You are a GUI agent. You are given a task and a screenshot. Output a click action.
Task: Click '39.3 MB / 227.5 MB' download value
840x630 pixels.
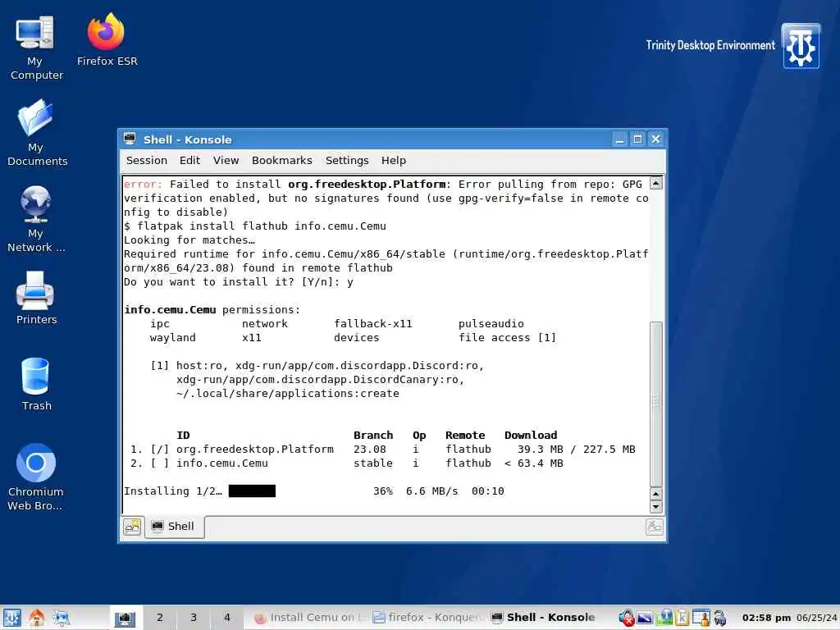click(x=577, y=449)
